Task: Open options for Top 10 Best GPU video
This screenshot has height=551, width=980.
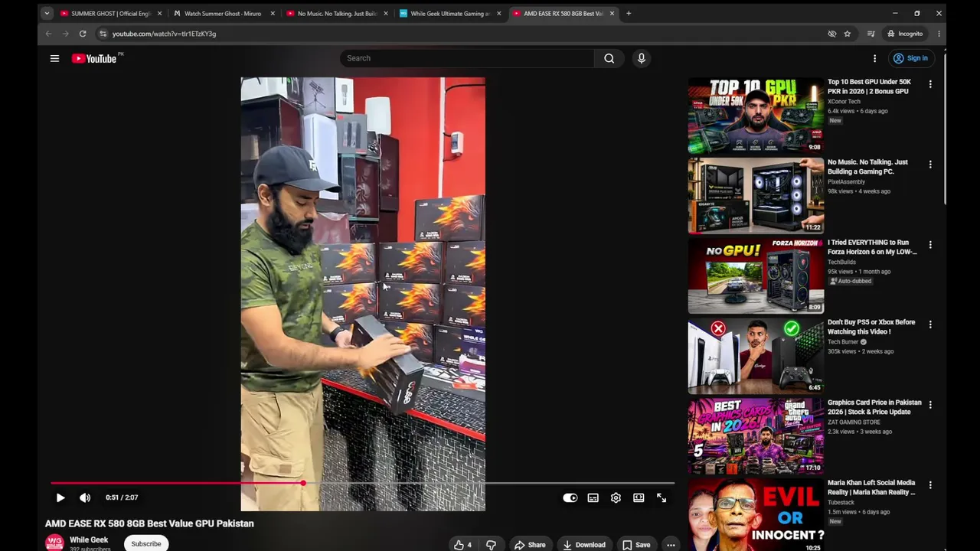Action: [930, 84]
